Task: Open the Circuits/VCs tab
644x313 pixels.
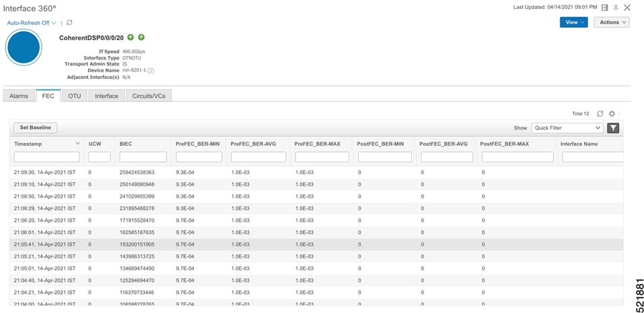Action: [148, 96]
